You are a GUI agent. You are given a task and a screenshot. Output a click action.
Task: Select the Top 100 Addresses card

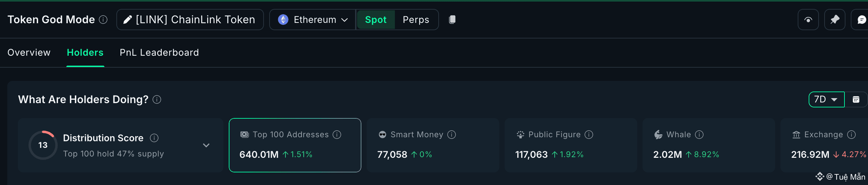[x=295, y=145]
